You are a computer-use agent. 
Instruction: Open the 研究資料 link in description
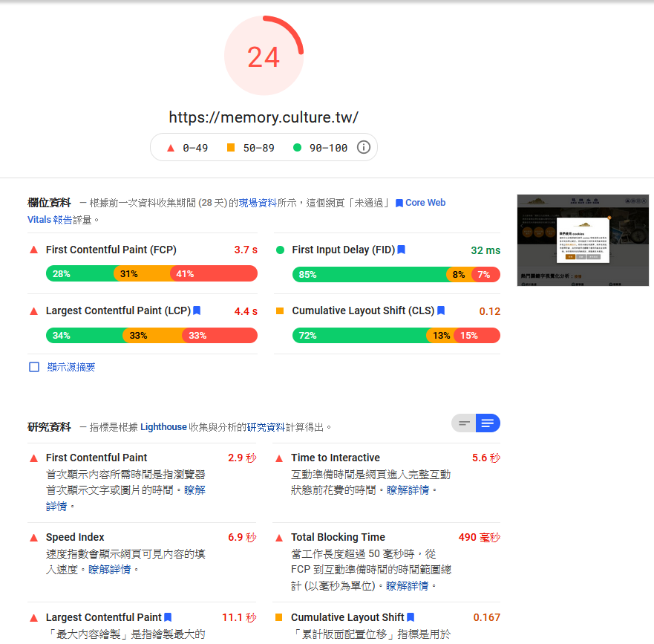[x=266, y=427]
